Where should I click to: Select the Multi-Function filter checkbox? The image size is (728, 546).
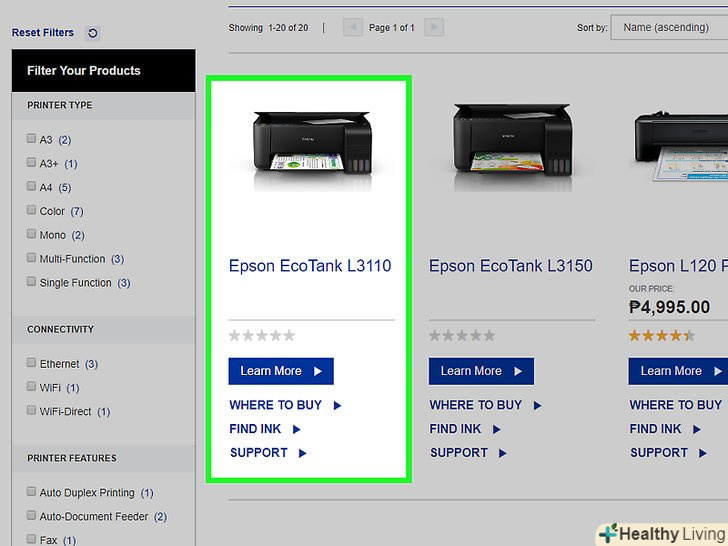pyautogui.click(x=31, y=258)
